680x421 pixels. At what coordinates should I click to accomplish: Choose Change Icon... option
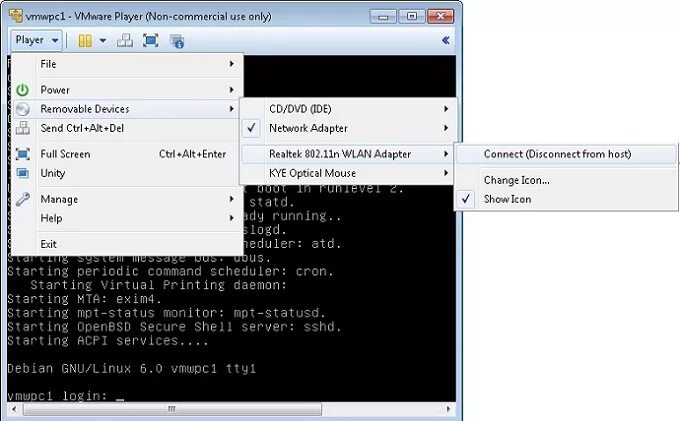(566, 180)
